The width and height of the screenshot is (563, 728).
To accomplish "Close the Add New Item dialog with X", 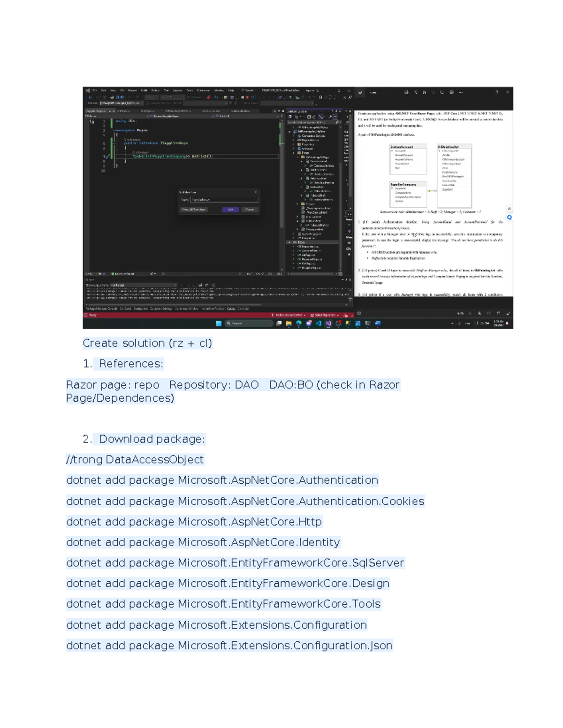I will click(256, 192).
